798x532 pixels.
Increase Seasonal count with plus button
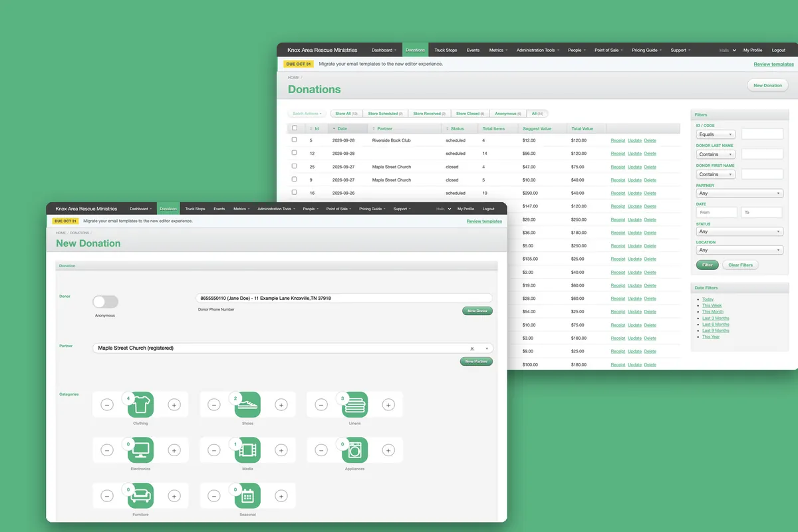(x=281, y=496)
